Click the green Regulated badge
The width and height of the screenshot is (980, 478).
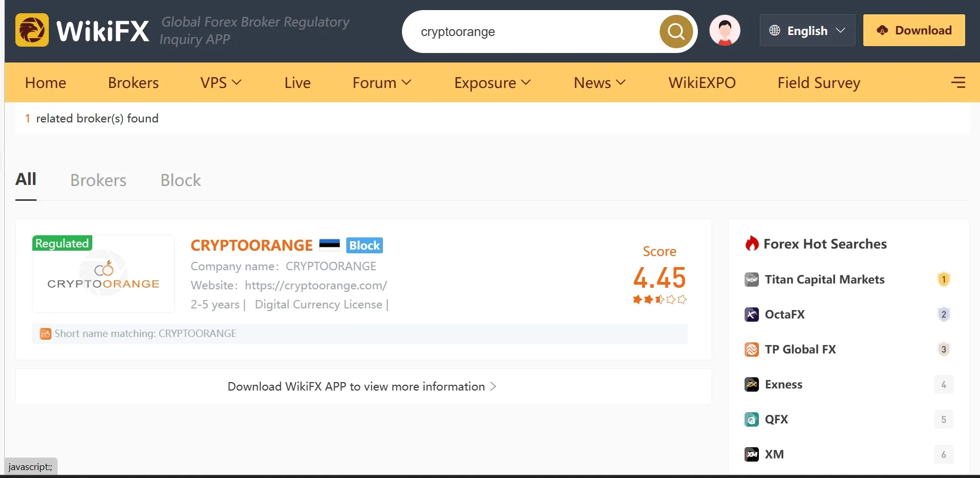click(62, 243)
